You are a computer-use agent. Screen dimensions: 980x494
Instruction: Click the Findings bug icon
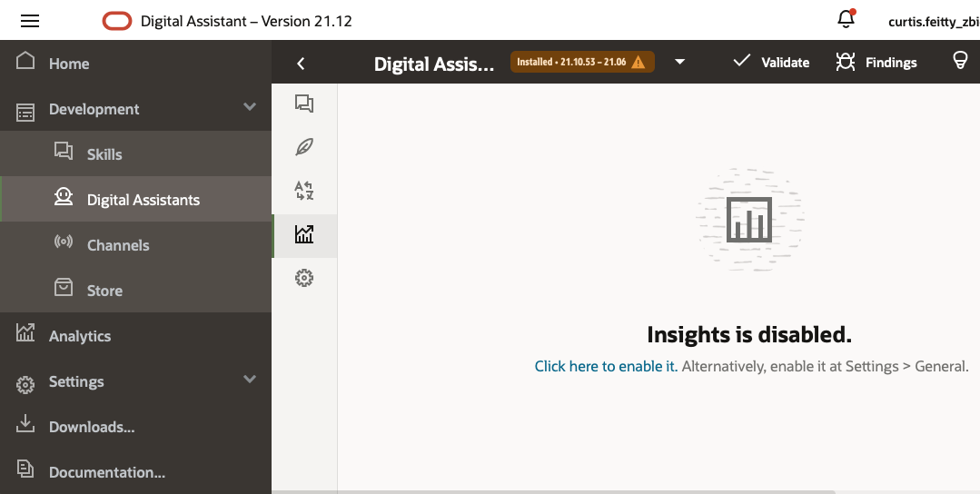click(845, 62)
